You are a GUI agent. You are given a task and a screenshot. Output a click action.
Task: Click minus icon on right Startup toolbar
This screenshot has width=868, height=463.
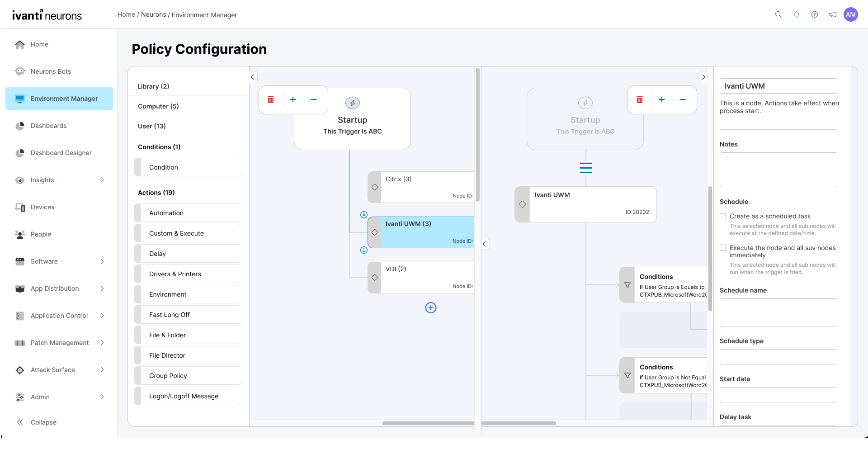(x=683, y=99)
